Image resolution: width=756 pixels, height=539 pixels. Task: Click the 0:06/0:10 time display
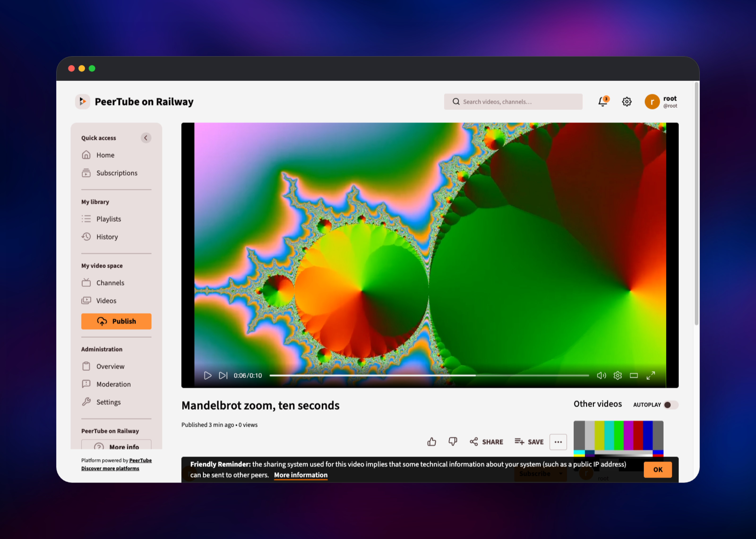point(248,375)
